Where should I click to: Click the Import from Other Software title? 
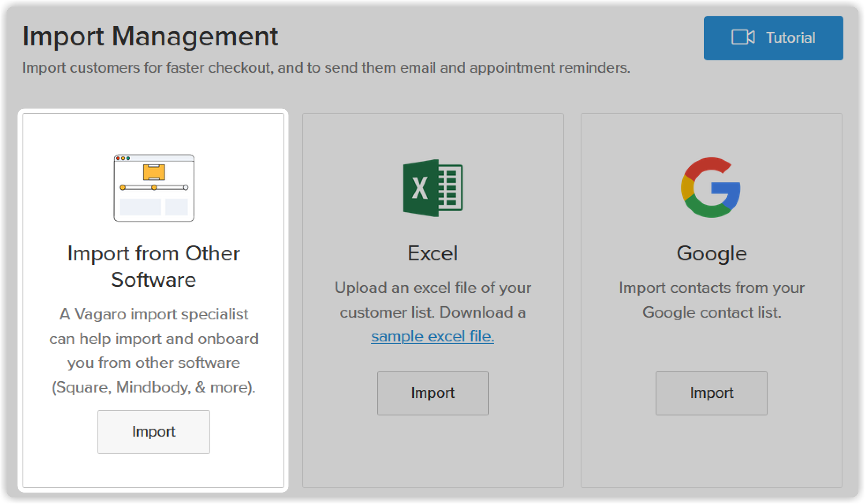pos(154,267)
